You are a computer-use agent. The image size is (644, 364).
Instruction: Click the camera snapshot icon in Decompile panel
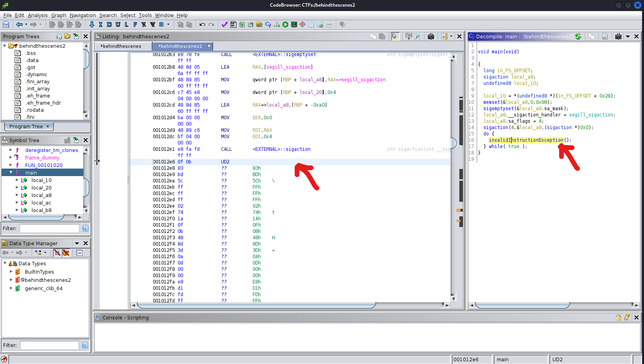618,36
